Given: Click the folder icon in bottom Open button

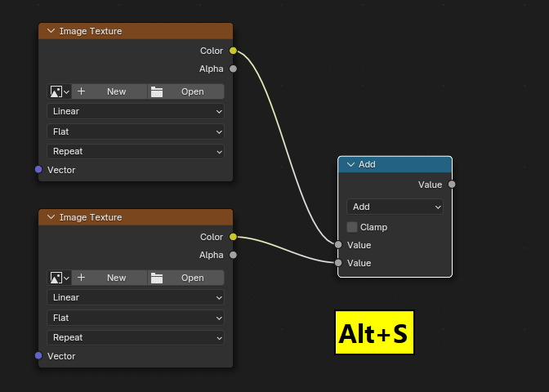Looking at the screenshot, I should tap(157, 278).
